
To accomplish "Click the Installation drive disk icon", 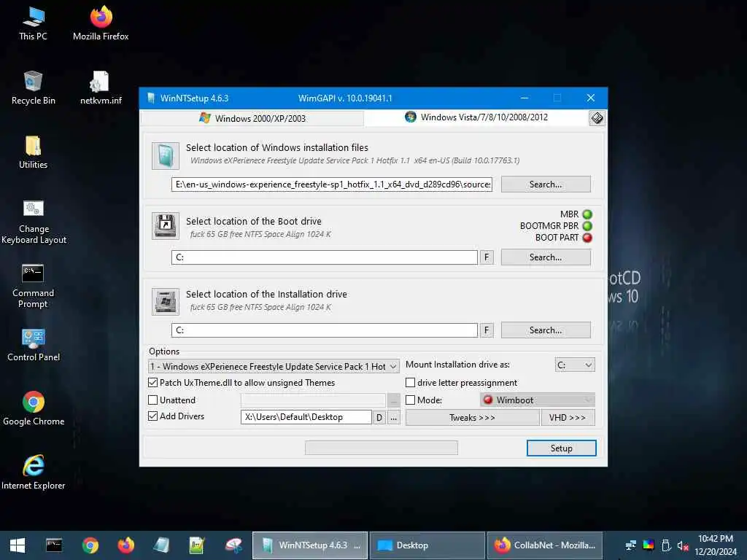I will pyautogui.click(x=166, y=301).
